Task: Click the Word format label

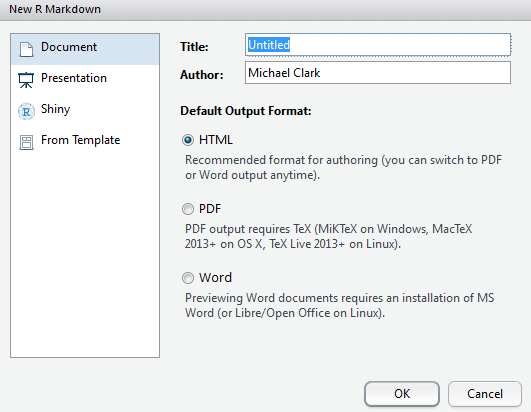Action: [x=215, y=278]
